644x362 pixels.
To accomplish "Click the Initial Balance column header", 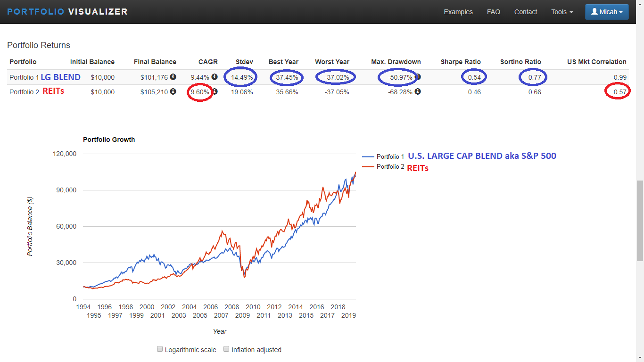I will point(92,62).
